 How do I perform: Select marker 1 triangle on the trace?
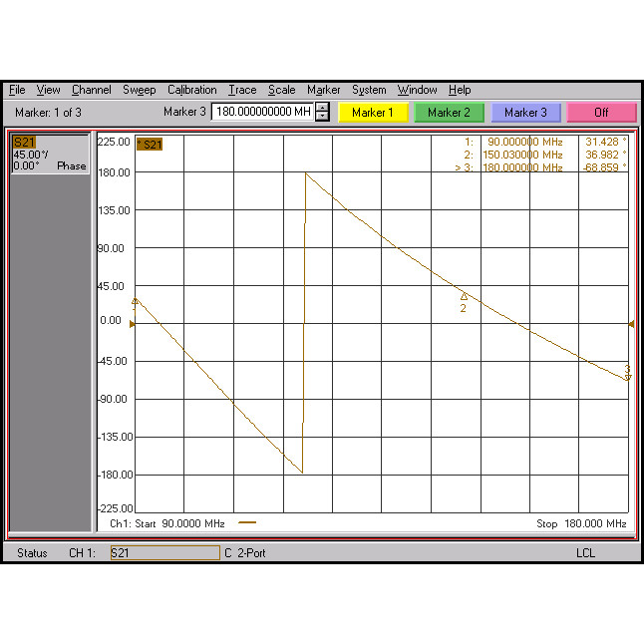135,301
